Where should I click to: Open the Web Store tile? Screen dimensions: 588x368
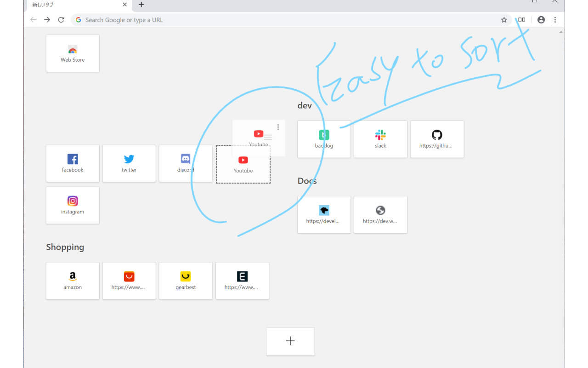[73, 53]
